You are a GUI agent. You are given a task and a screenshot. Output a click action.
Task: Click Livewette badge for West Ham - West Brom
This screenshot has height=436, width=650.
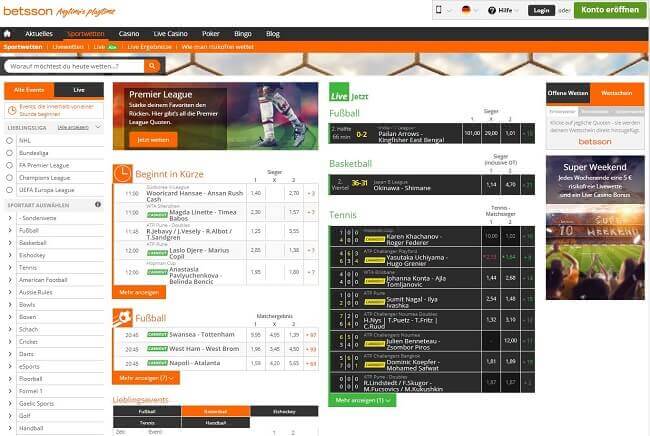158,349
